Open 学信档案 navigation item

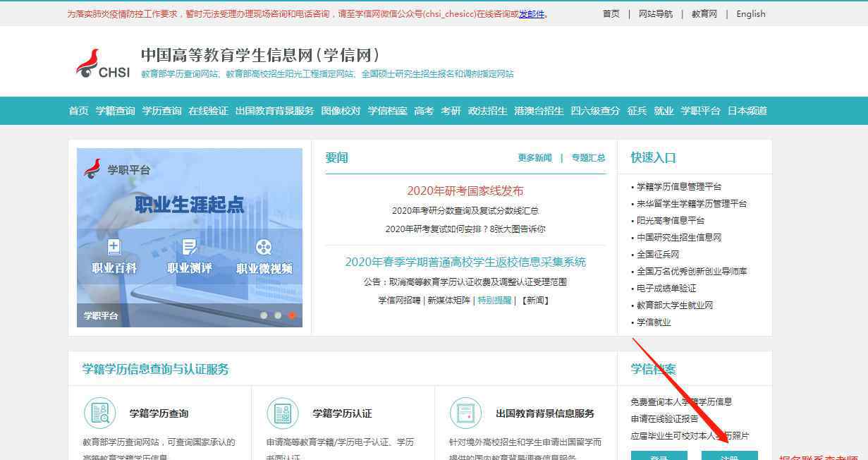point(388,111)
